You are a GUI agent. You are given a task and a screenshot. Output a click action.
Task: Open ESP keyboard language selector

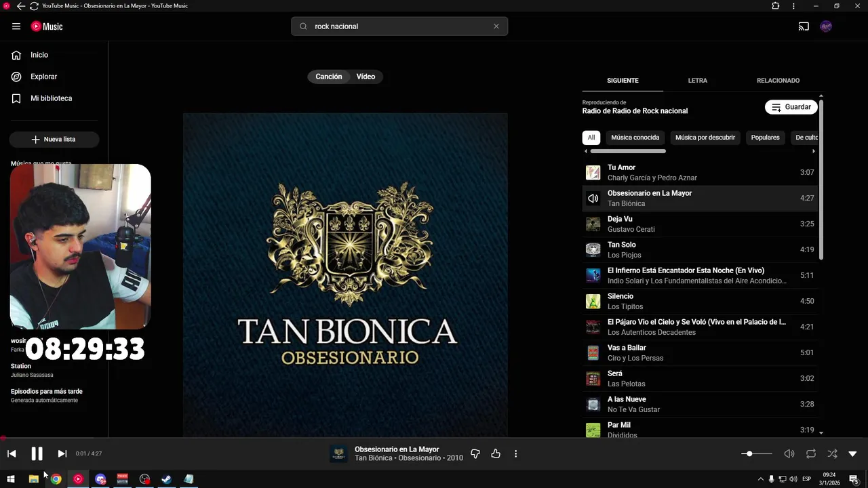pos(806,479)
